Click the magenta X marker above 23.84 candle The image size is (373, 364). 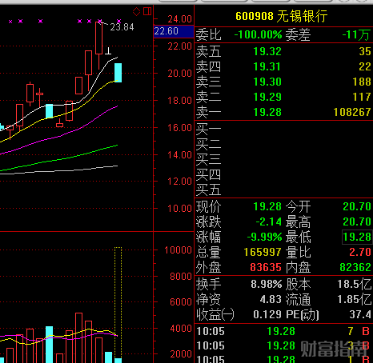100,21
